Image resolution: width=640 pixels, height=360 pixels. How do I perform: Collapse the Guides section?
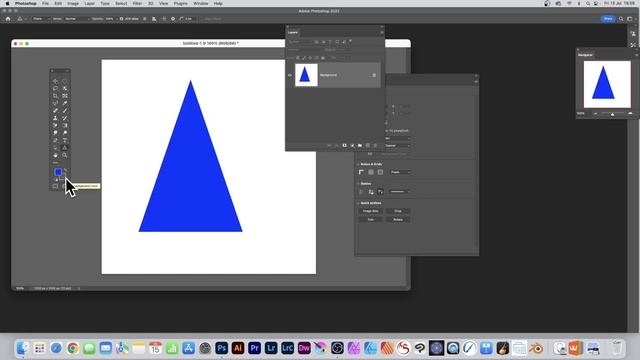tap(358, 184)
